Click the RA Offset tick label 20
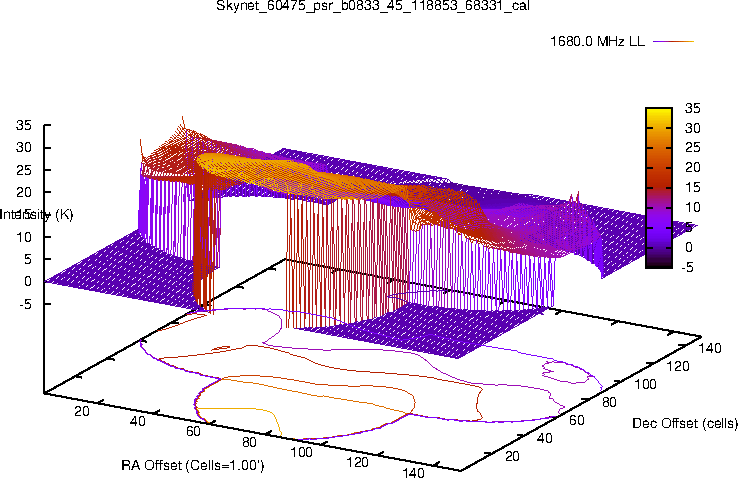Viewport: 738px width, 478px height. pyautogui.click(x=81, y=411)
